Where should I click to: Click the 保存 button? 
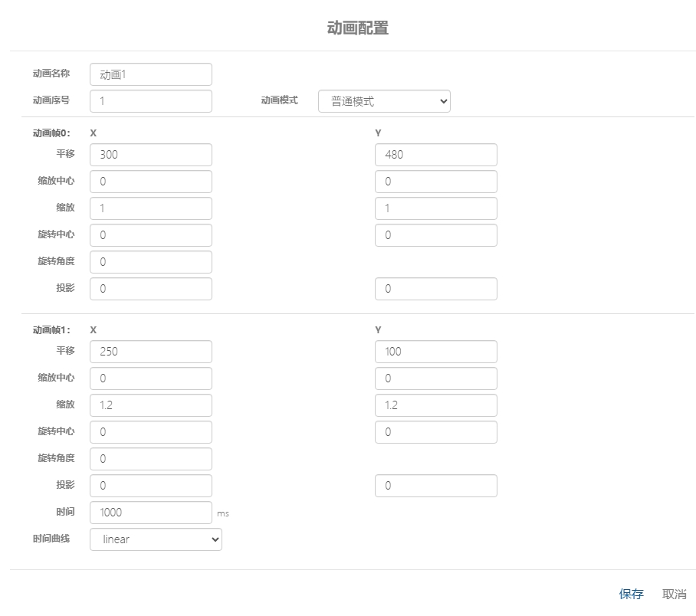click(631, 594)
